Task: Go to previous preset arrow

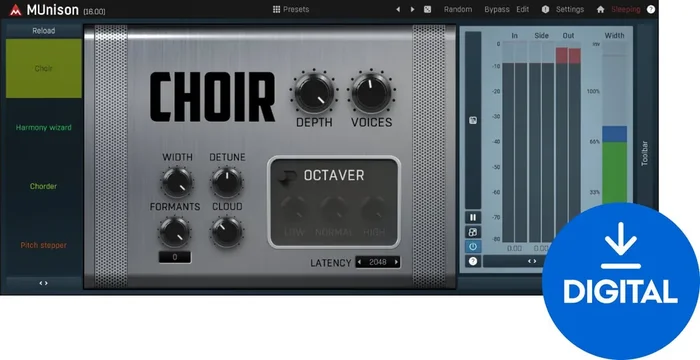Action: pos(398,9)
